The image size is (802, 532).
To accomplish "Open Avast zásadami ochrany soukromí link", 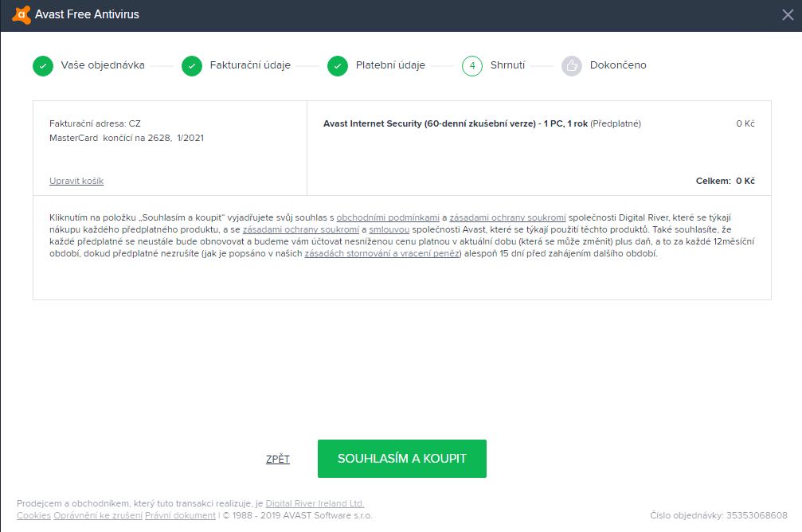I will (301, 229).
